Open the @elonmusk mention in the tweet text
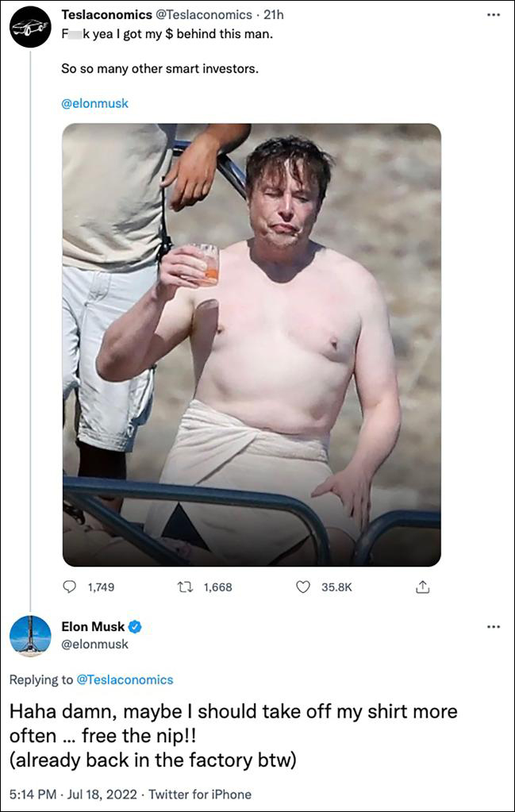The height and width of the screenshot is (812, 515). pyautogui.click(x=94, y=103)
